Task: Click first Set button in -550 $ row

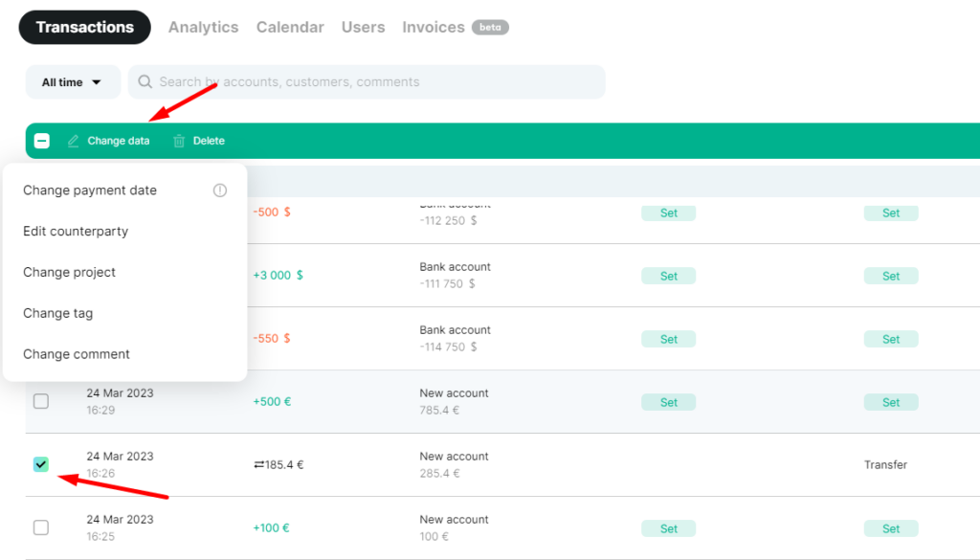Action: coord(669,340)
